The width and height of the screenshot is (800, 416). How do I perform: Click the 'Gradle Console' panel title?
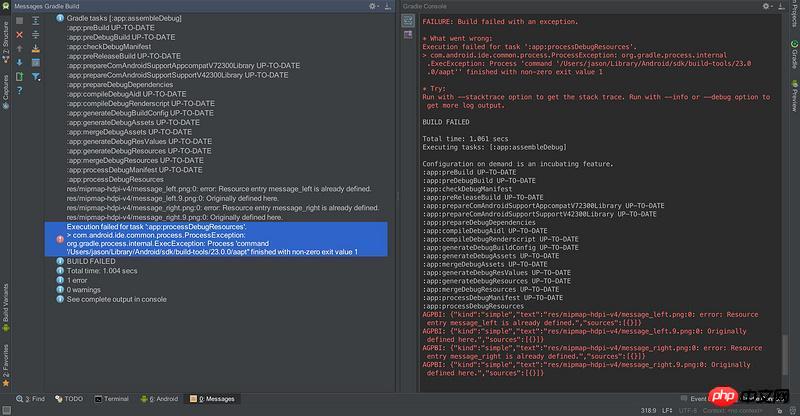point(424,6)
